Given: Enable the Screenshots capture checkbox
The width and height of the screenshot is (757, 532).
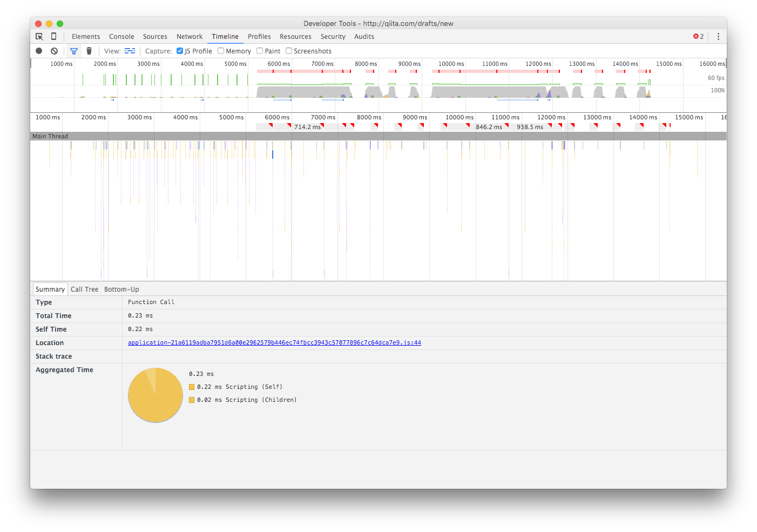Looking at the screenshot, I should 289,51.
